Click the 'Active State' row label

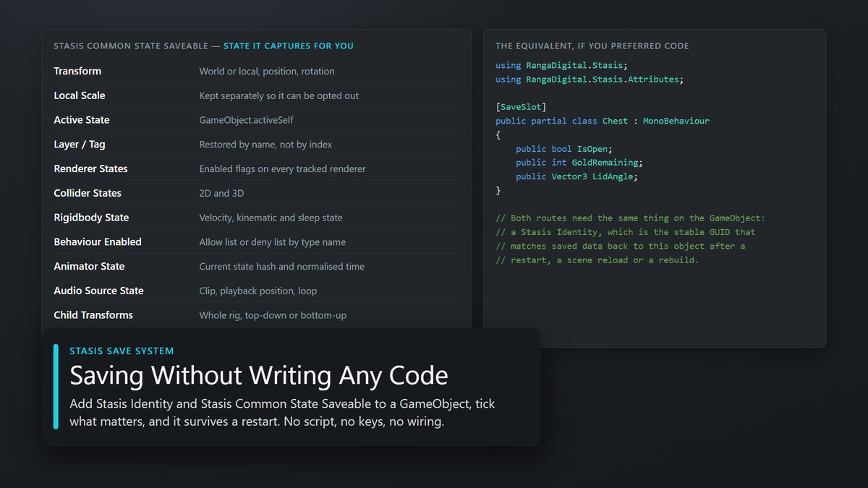[82, 120]
